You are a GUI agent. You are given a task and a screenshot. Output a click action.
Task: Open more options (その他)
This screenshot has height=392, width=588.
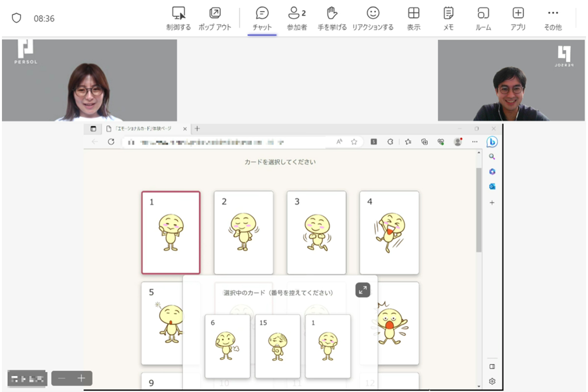tap(553, 19)
